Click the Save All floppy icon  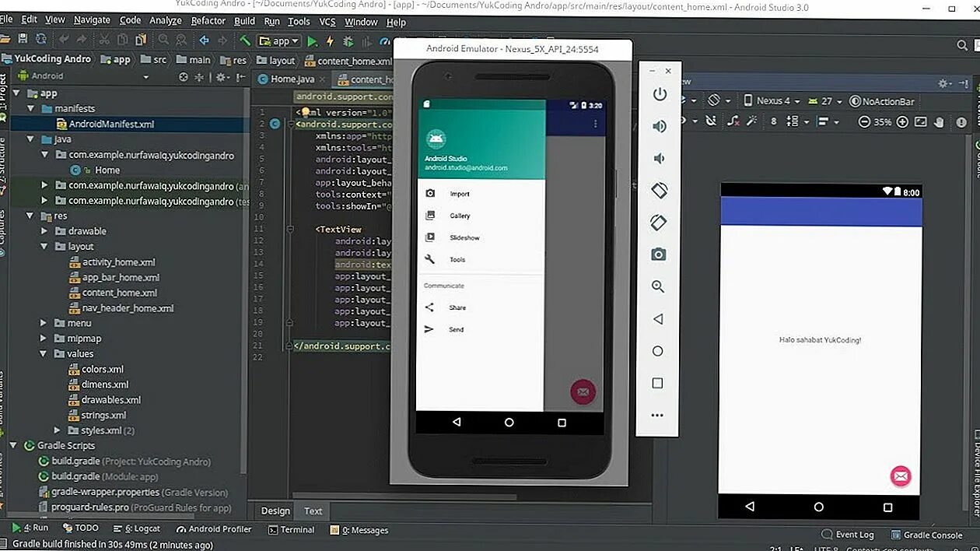pos(23,40)
